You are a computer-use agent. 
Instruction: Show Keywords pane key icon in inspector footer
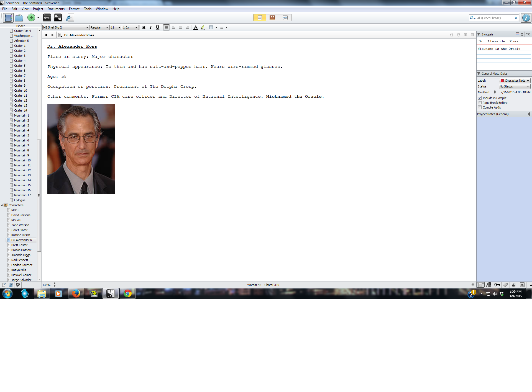click(x=497, y=285)
